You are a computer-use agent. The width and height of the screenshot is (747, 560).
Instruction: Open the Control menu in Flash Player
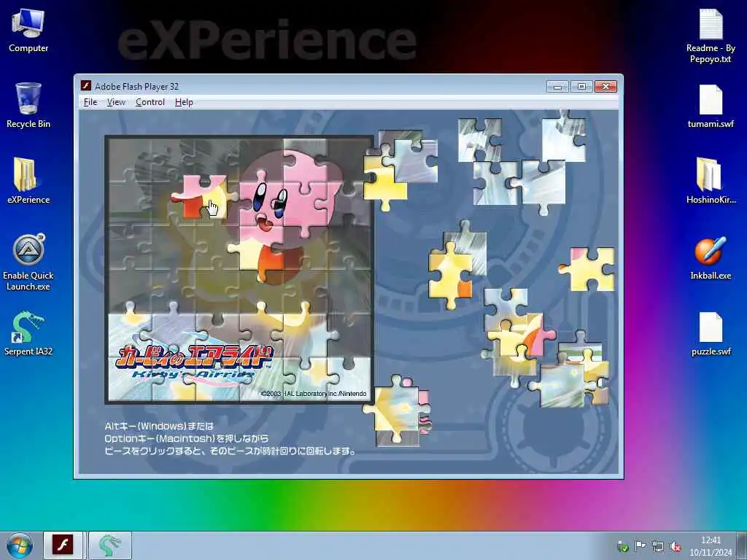150,102
